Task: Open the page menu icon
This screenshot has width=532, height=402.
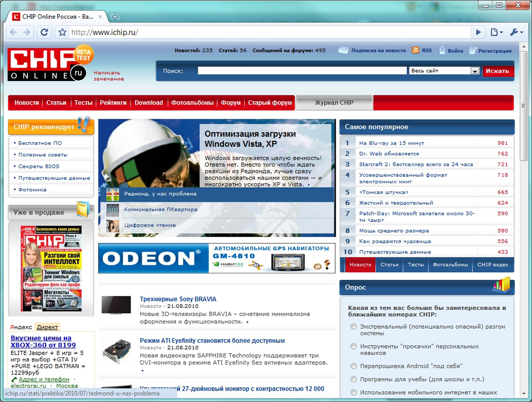Action: click(x=496, y=32)
